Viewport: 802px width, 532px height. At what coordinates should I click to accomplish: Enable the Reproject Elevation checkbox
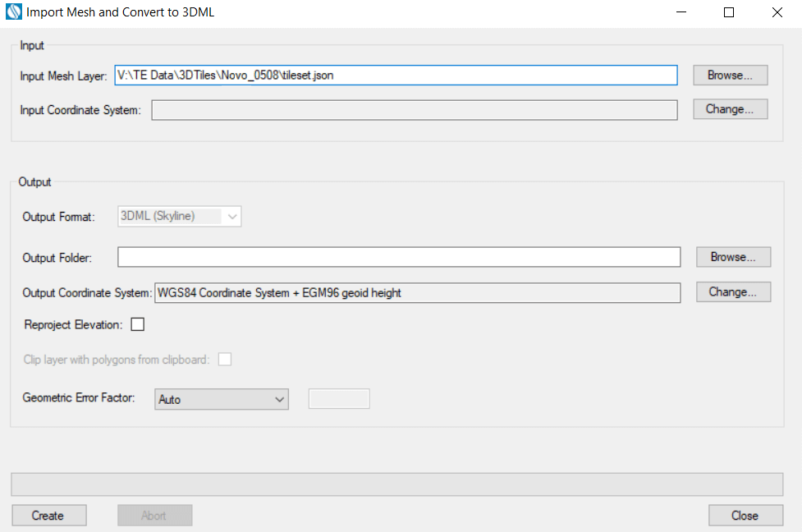(x=138, y=324)
